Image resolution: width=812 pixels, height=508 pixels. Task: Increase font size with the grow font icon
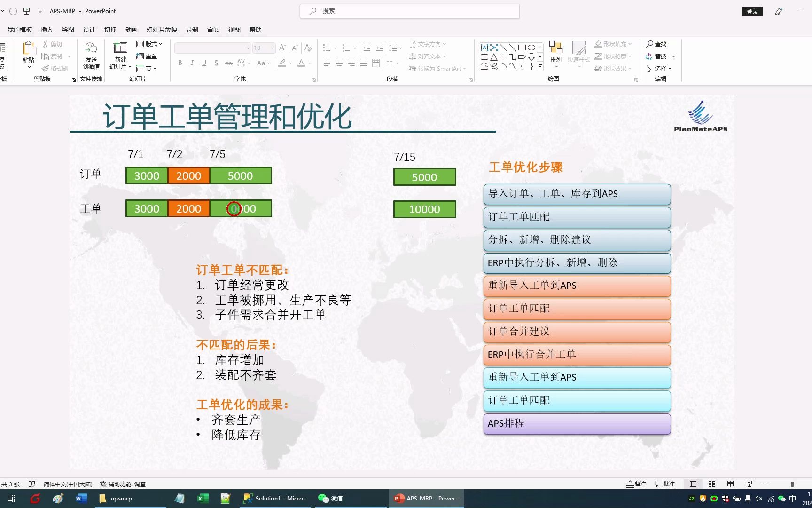pos(282,48)
